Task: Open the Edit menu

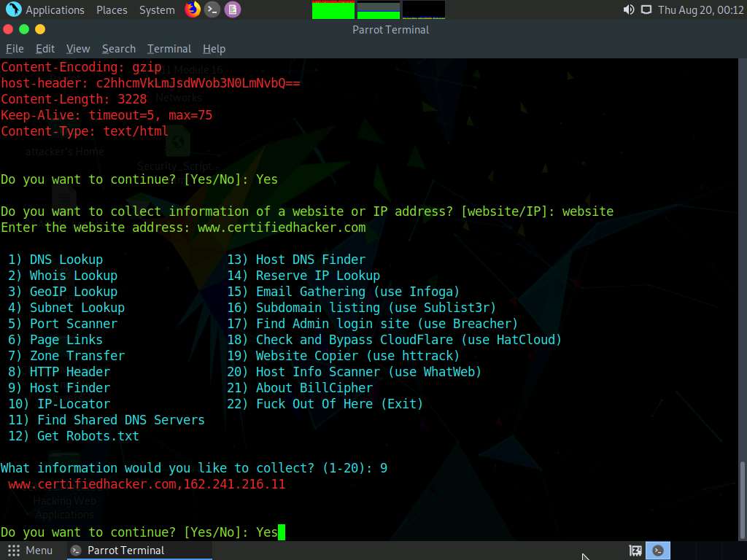Action: [45, 49]
